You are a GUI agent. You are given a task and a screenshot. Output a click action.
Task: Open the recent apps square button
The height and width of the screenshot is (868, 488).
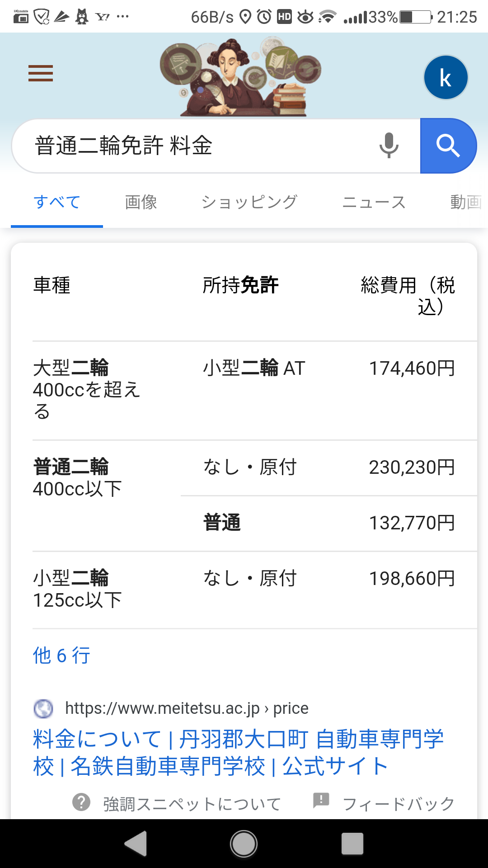pyautogui.click(x=352, y=844)
